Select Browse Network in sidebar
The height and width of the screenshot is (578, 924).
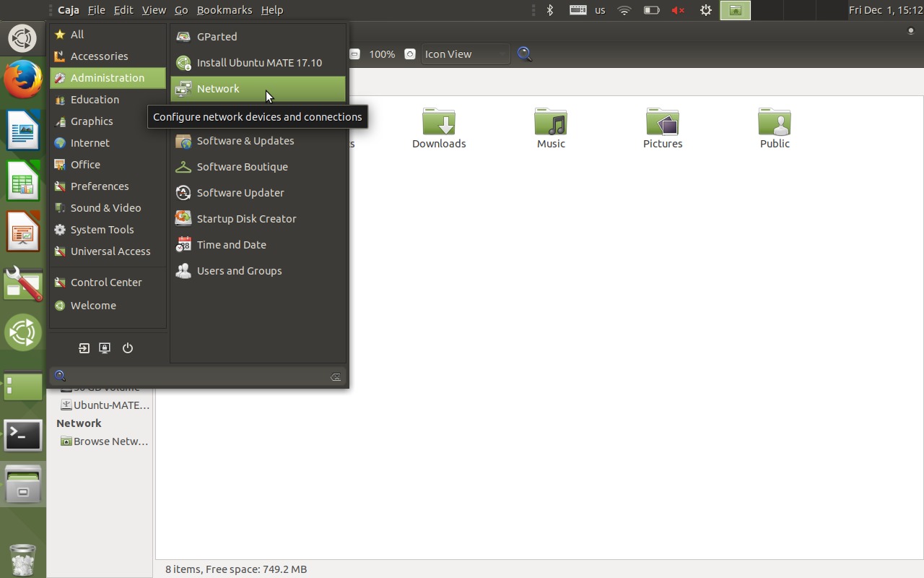point(105,441)
